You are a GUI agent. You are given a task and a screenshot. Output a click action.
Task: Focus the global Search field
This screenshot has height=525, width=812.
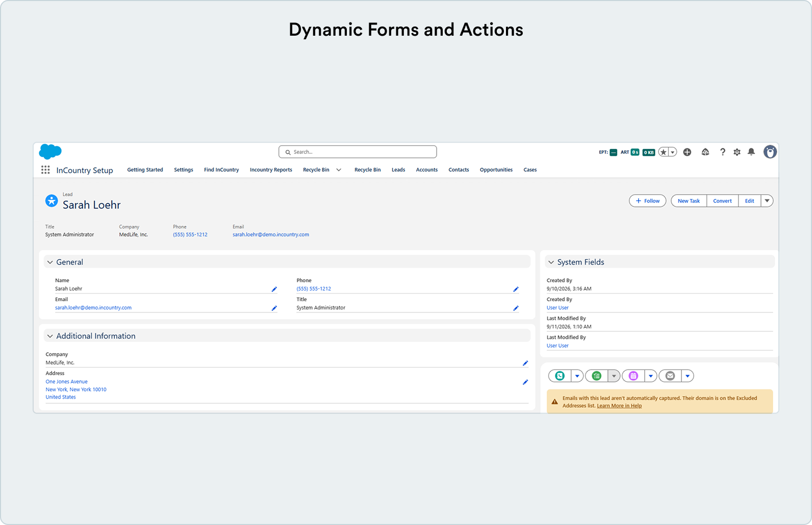[358, 152]
